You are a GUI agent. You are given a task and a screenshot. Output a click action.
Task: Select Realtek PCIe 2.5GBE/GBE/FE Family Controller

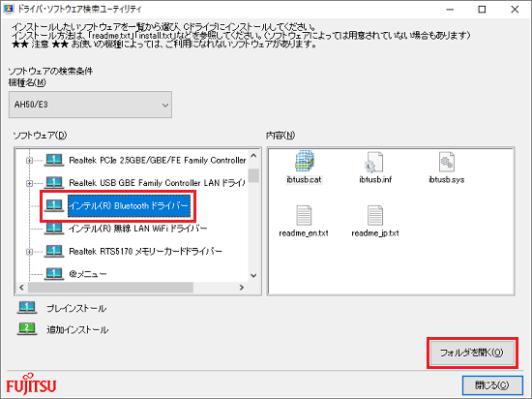point(158,161)
